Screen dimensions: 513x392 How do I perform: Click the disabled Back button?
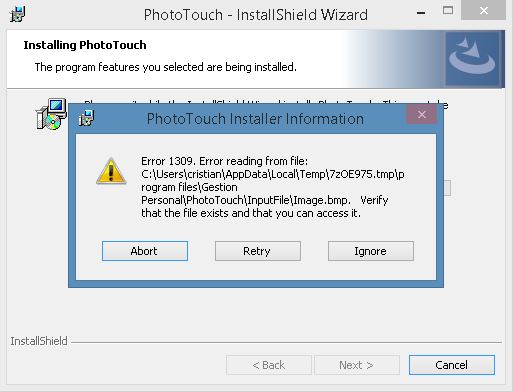269,365
